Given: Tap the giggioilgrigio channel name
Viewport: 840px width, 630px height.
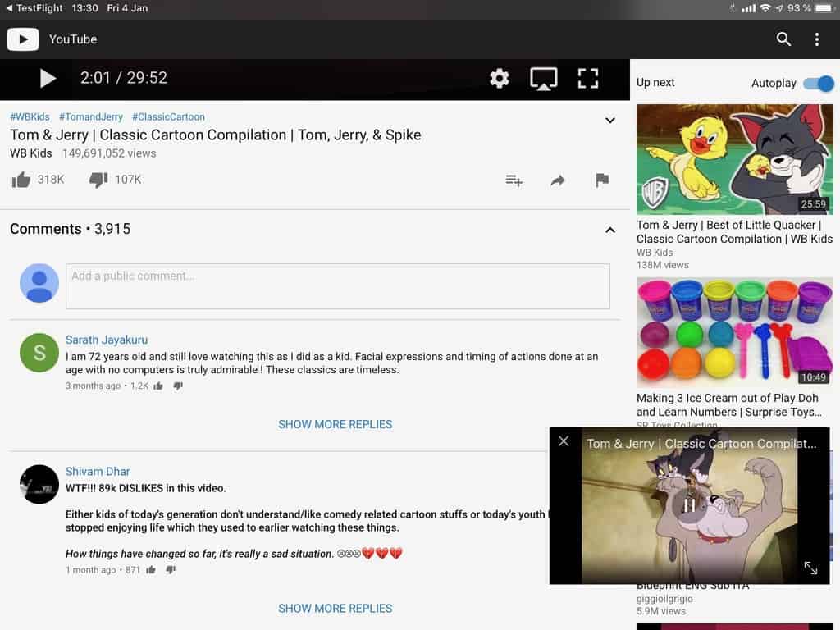Looking at the screenshot, I should pos(664,599).
